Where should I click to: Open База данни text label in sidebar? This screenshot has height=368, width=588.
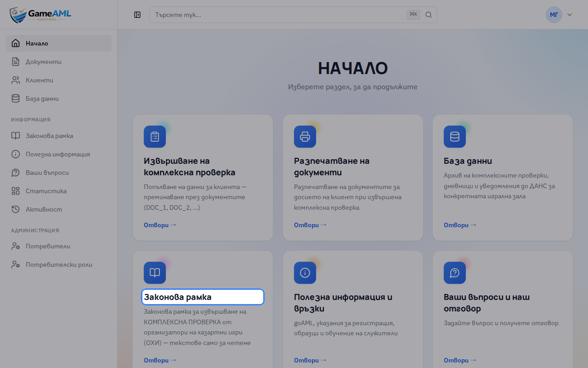pyautogui.click(x=42, y=98)
